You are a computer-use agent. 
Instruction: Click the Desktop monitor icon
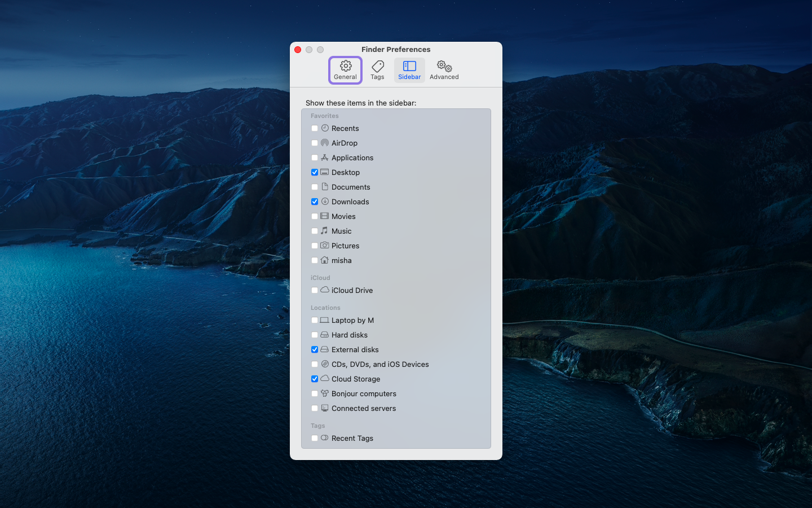[x=325, y=172]
